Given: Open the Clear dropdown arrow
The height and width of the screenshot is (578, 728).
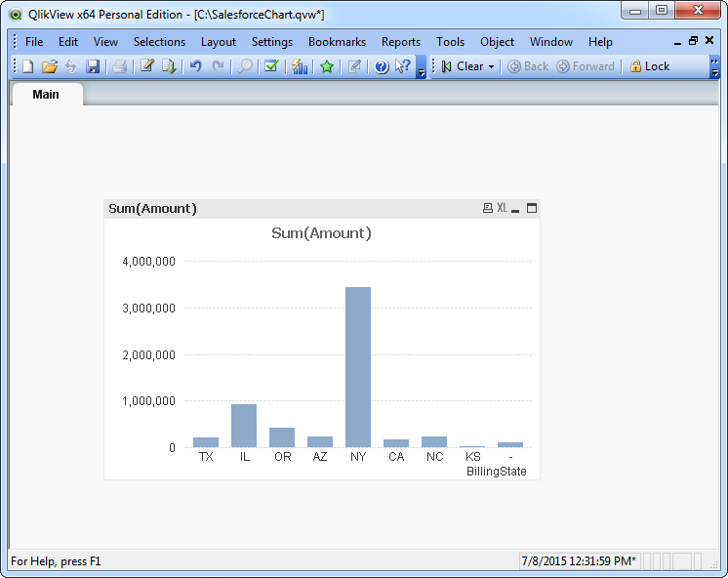Looking at the screenshot, I should (492, 66).
